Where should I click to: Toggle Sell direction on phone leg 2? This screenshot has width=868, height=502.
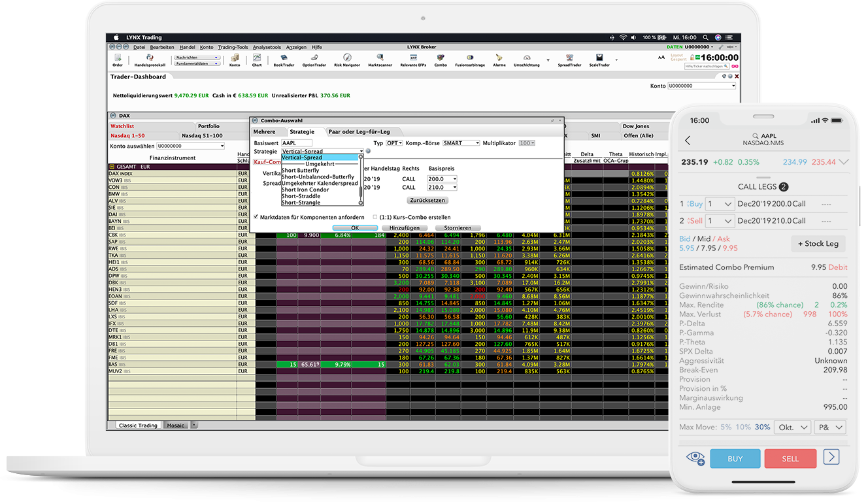click(x=693, y=221)
